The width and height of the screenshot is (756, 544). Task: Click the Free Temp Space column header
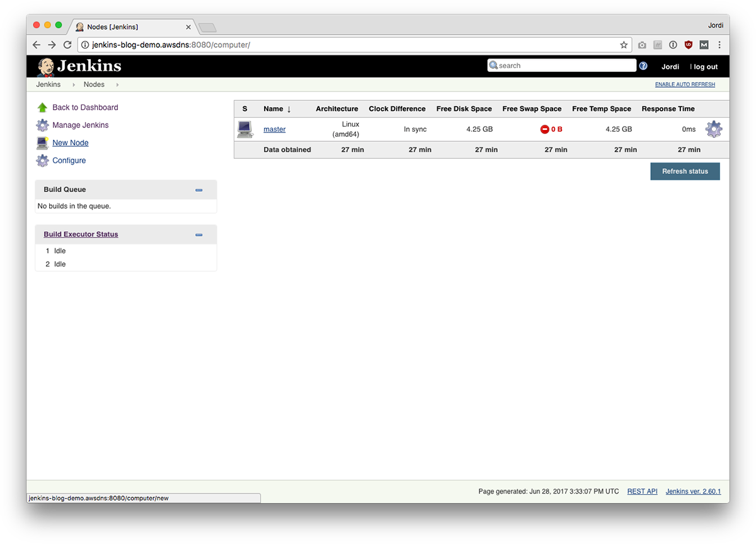click(x=602, y=109)
